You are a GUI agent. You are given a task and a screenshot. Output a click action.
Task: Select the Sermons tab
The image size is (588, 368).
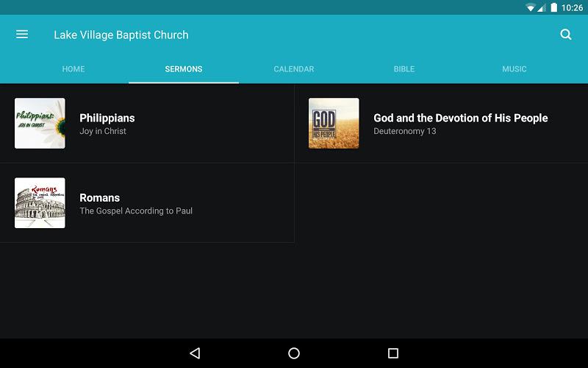[x=184, y=69]
